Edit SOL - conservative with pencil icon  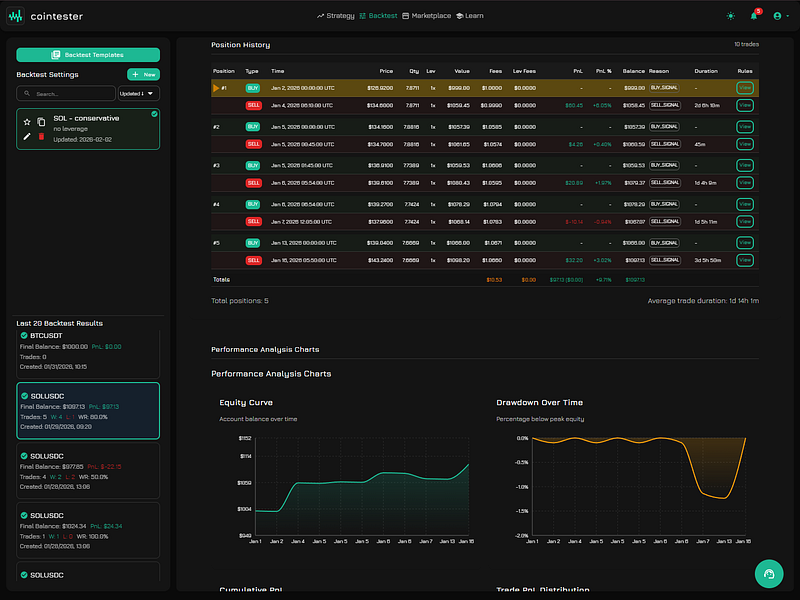tap(27, 136)
